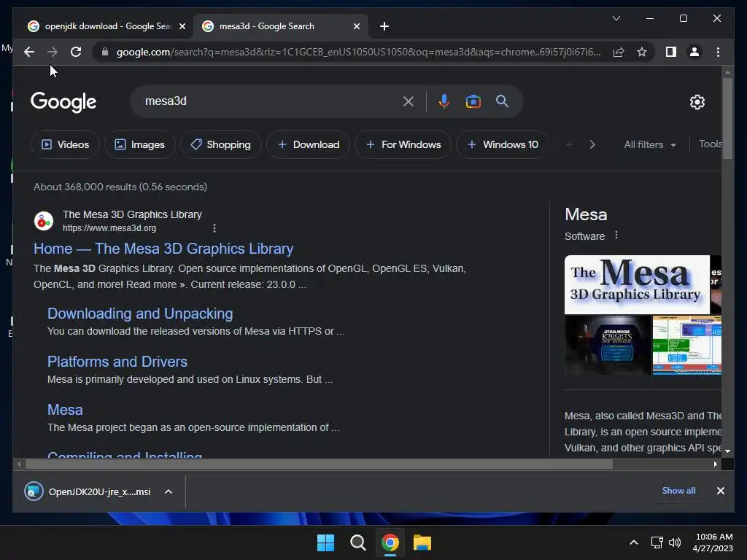Open the tab search dropdown
This screenshot has width=747, height=560.
click(616, 18)
